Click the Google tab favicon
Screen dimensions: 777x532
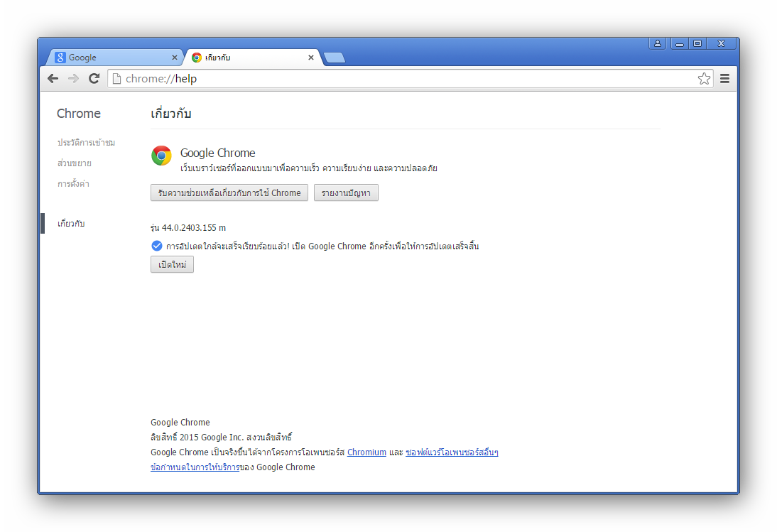click(60, 58)
